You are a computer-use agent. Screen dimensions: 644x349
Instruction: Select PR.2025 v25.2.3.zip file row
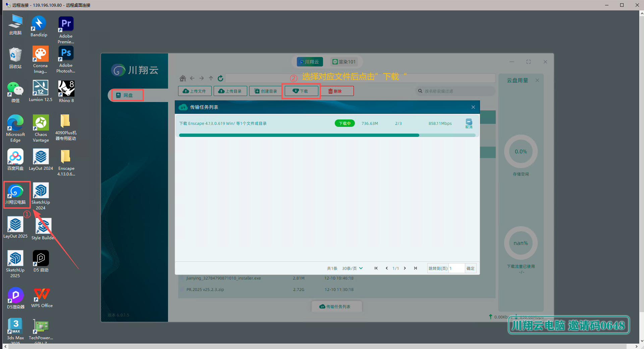pos(336,290)
